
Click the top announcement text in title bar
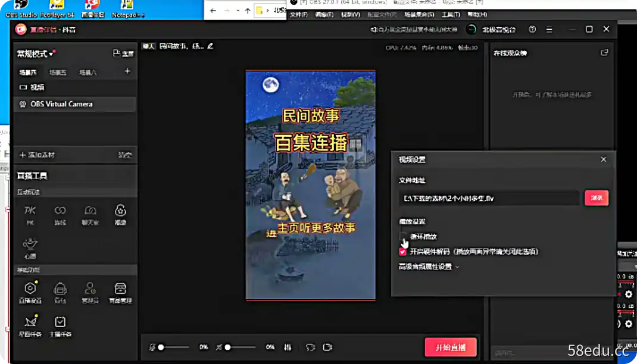pyautogui.click(x=414, y=30)
